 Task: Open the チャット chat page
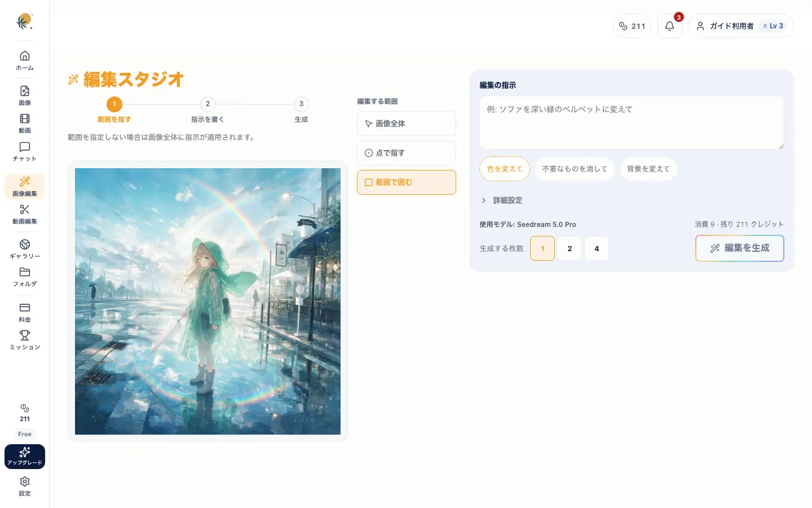(25, 152)
